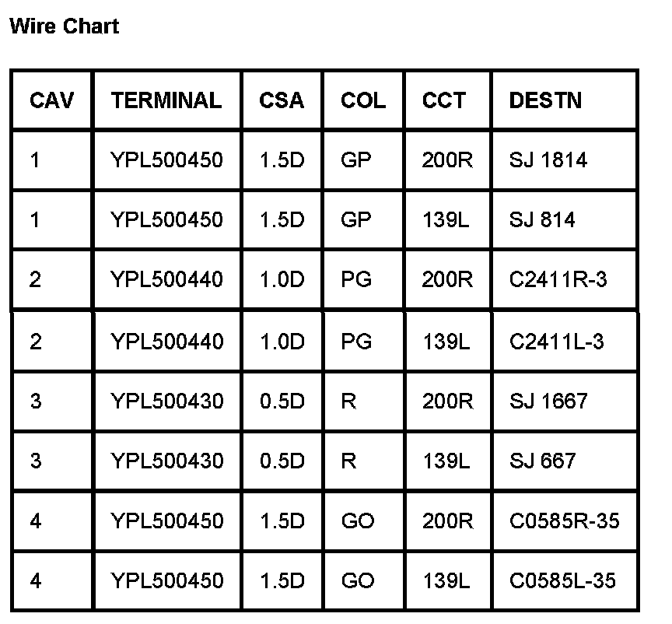Select the SJ 1814 destination cell
Image resolution: width=672 pixels, height=624 pixels.
(548, 160)
